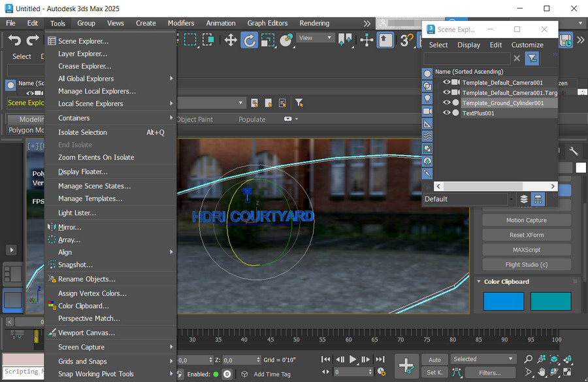Click the Motion Capture utility button
The height and width of the screenshot is (382, 588).
pyautogui.click(x=527, y=220)
